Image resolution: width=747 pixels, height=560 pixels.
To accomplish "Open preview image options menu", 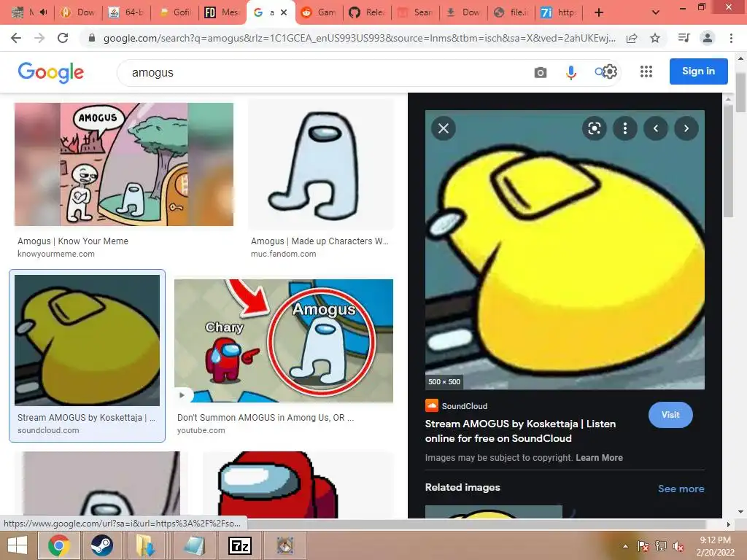I will (x=625, y=128).
